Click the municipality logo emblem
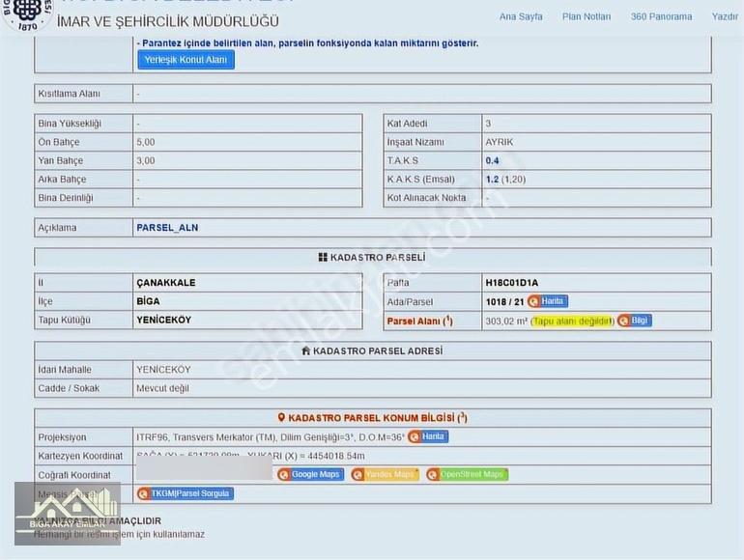The image size is (744, 560). click(27, 14)
